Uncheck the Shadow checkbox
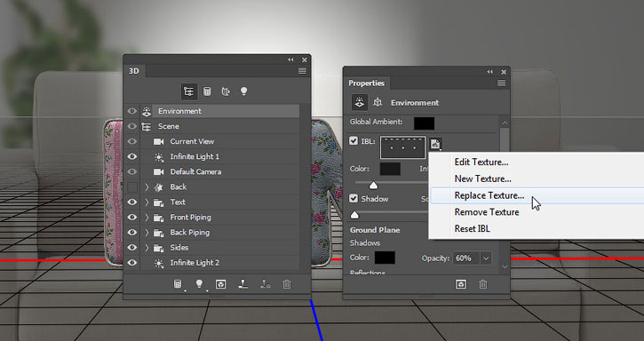Screen dimensions: 644x341 coord(354,198)
